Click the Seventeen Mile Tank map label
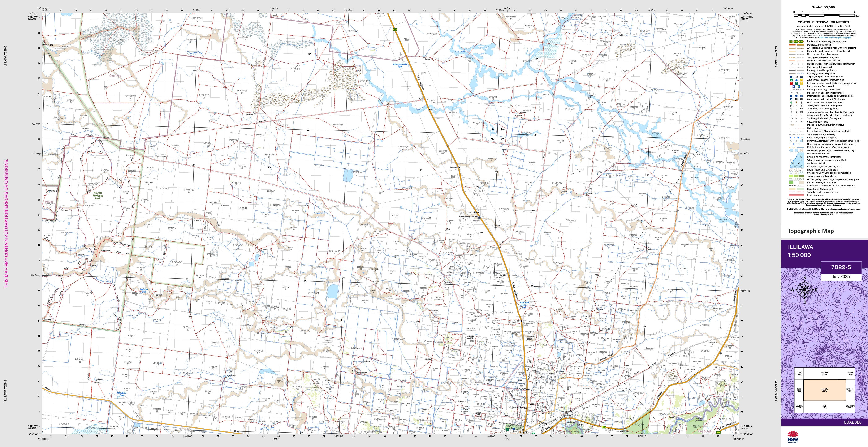868x447 pixels. pos(400,65)
